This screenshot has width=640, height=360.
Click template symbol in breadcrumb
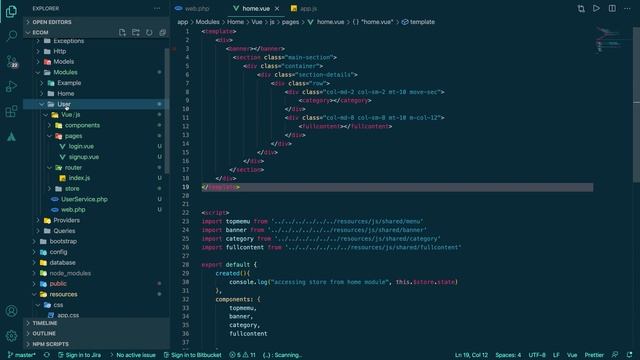coord(418,22)
